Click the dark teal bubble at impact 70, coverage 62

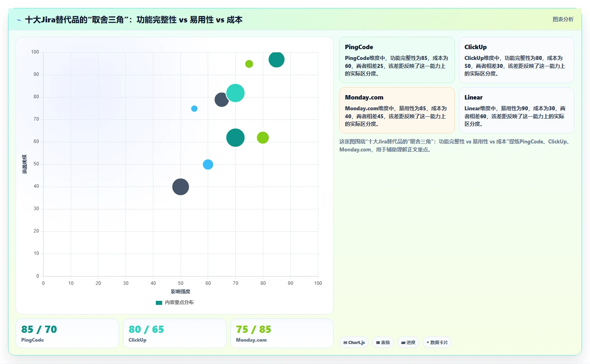235,138
